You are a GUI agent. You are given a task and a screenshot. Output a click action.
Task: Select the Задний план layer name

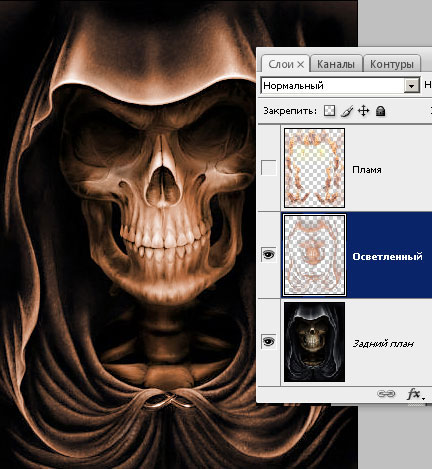(x=383, y=344)
